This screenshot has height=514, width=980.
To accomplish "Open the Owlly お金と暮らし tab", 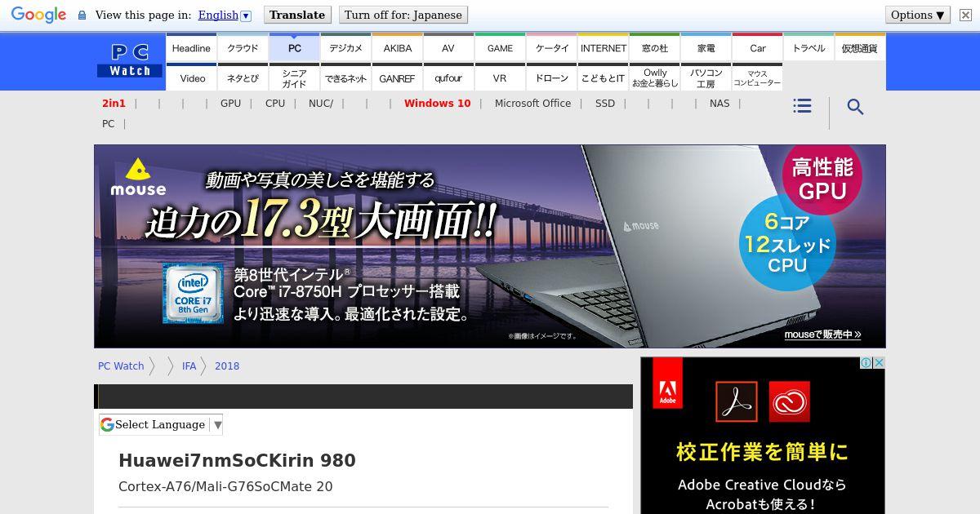I will [654, 78].
